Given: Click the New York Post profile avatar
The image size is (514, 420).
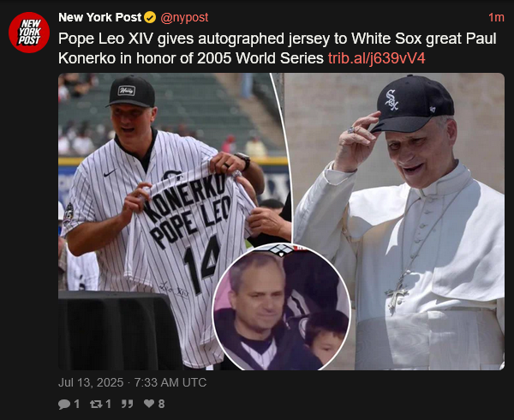Looking at the screenshot, I should tap(29, 32).
